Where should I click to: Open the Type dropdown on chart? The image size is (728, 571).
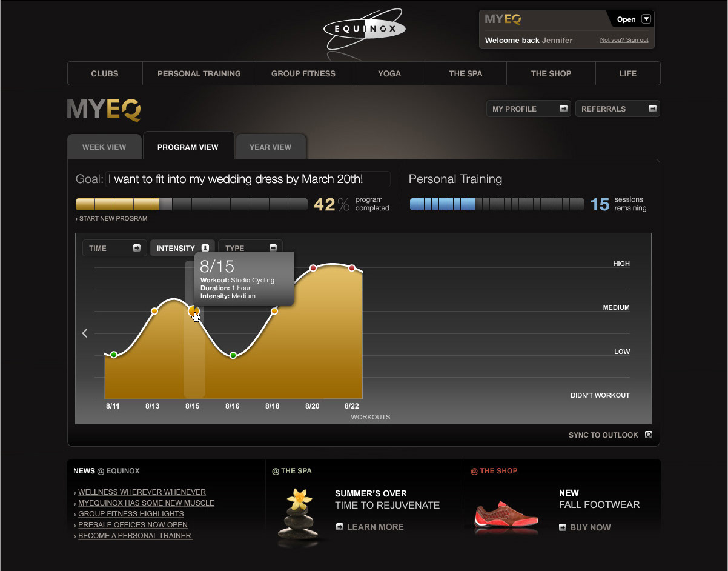[250, 248]
